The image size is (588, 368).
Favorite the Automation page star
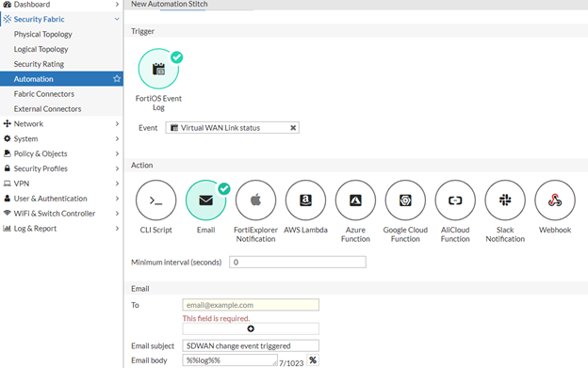(117, 79)
